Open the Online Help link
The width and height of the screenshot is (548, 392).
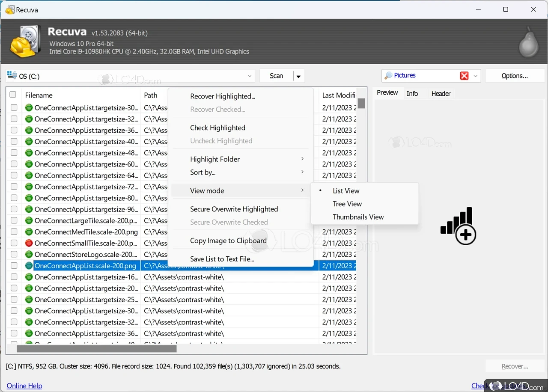pyautogui.click(x=24, y=386)
